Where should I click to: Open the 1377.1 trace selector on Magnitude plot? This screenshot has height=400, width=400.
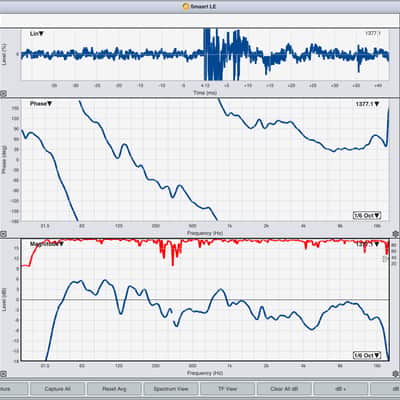pos(367,244)
